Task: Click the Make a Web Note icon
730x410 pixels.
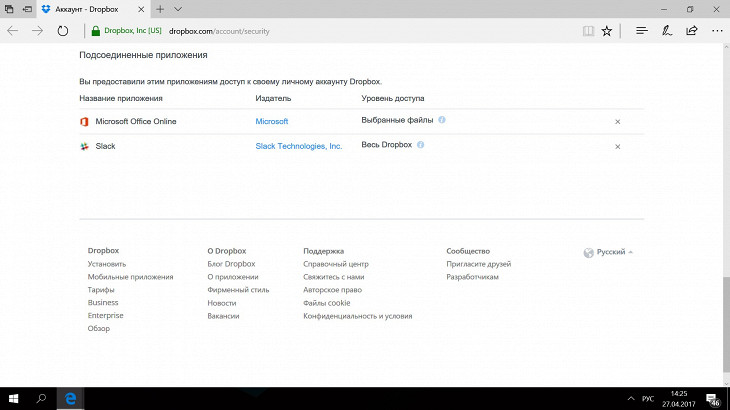Action: tap(667, 31)
